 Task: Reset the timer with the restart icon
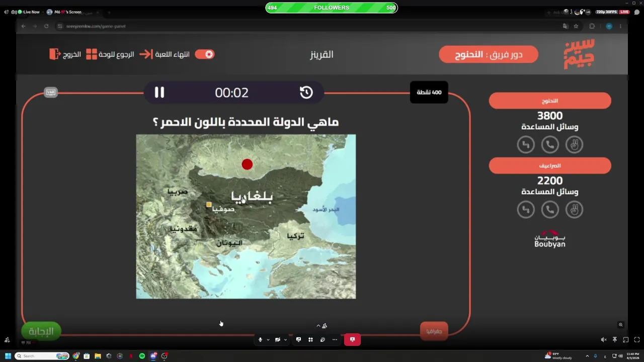(x=306, y=93)
